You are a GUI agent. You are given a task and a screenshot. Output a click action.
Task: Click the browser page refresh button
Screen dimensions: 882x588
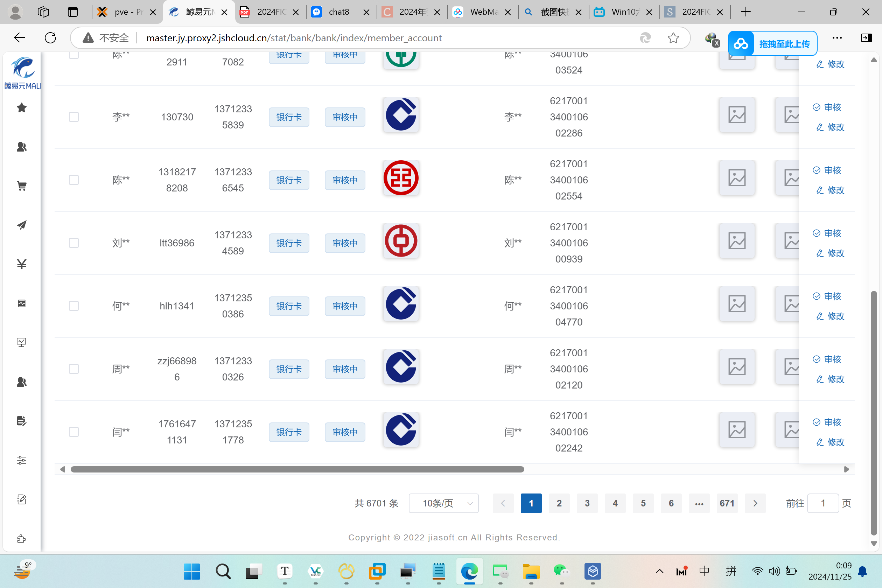50,38
